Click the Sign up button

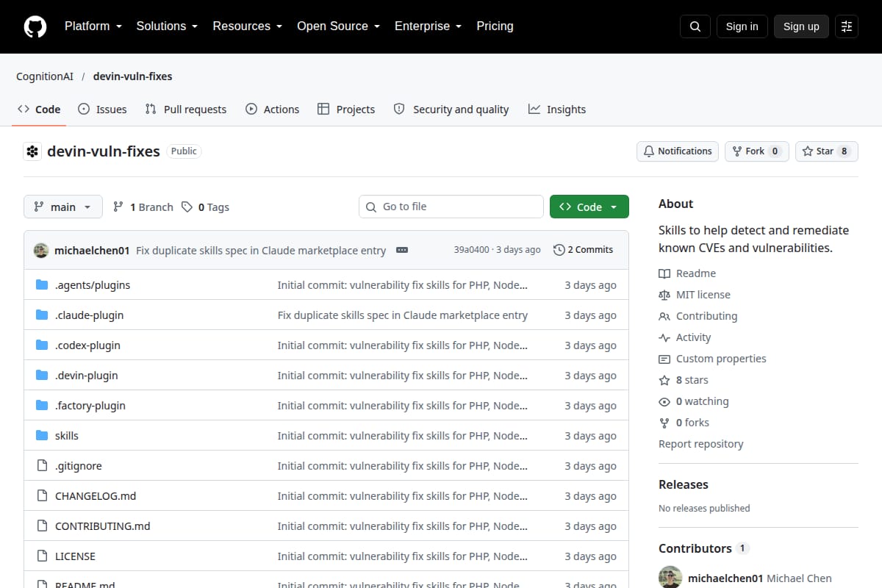pyautogui.click(x=801, y=26)
